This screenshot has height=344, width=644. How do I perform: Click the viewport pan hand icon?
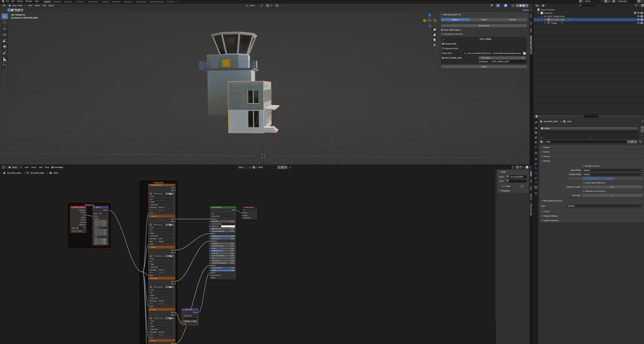point(434,35)
